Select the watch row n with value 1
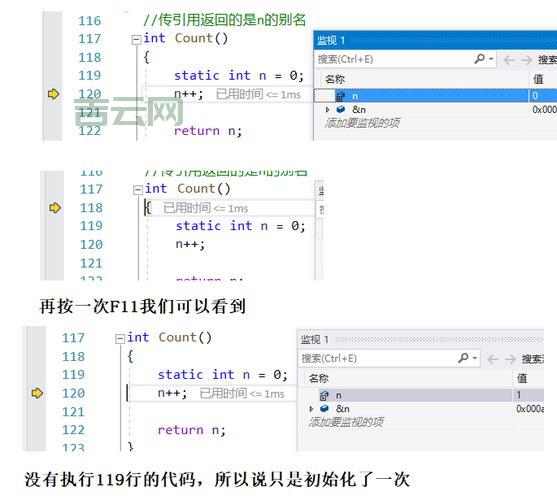 tap(421, 395)
